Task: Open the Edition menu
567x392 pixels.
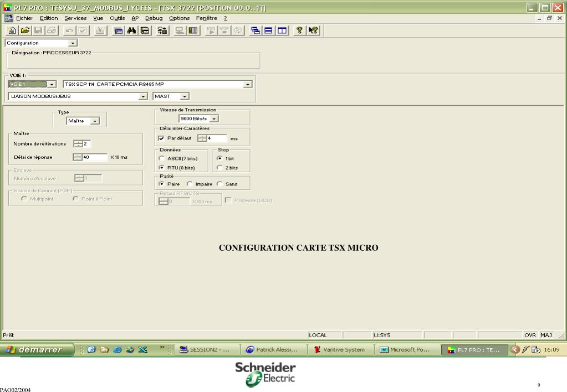Action: tap(49, 18)
